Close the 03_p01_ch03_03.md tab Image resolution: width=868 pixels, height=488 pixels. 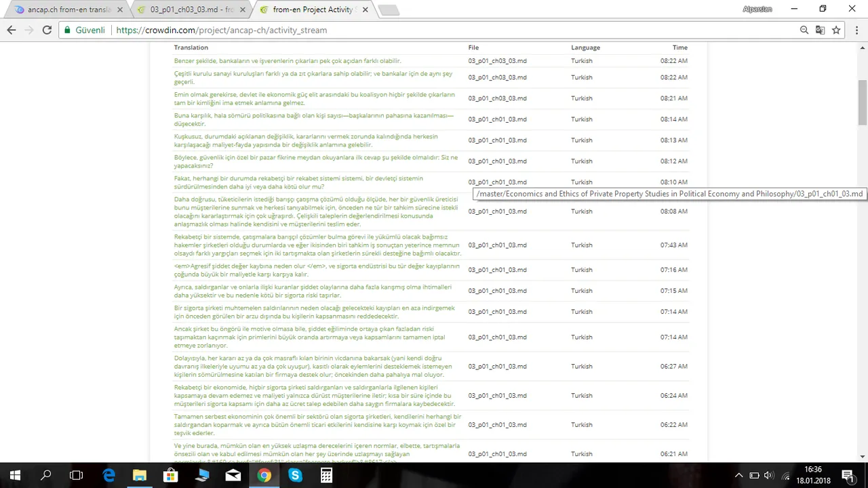click(242, 10)
